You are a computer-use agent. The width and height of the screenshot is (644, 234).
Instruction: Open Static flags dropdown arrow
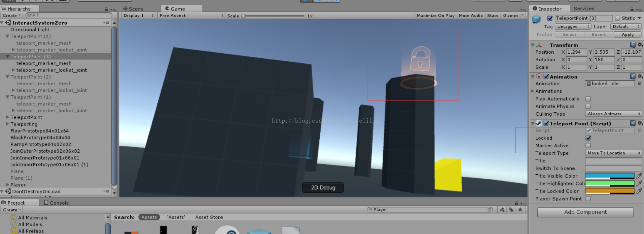[639, 18]
